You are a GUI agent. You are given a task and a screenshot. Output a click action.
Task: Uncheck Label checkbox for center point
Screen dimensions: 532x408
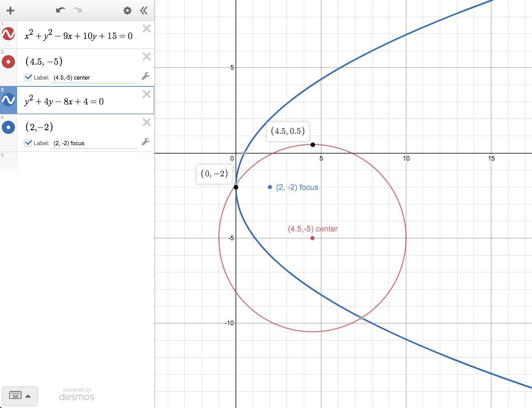coord(28,77)
